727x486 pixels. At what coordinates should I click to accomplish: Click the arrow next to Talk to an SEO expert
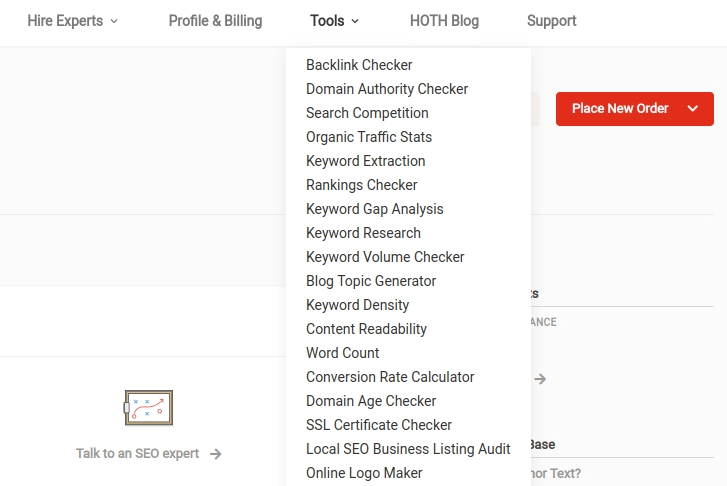(x=216, y=454)
